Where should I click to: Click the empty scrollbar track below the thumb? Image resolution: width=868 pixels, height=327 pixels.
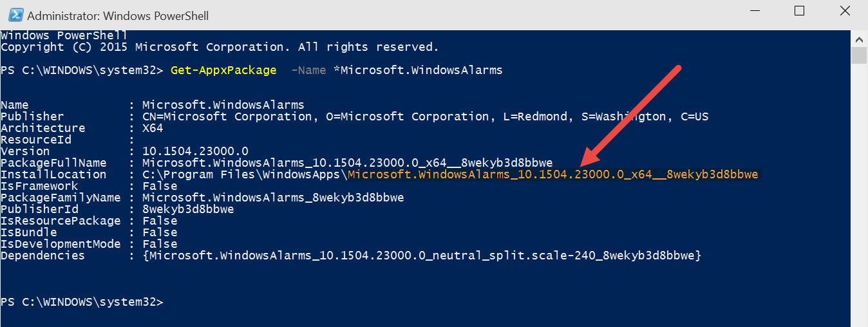point(859,193)
